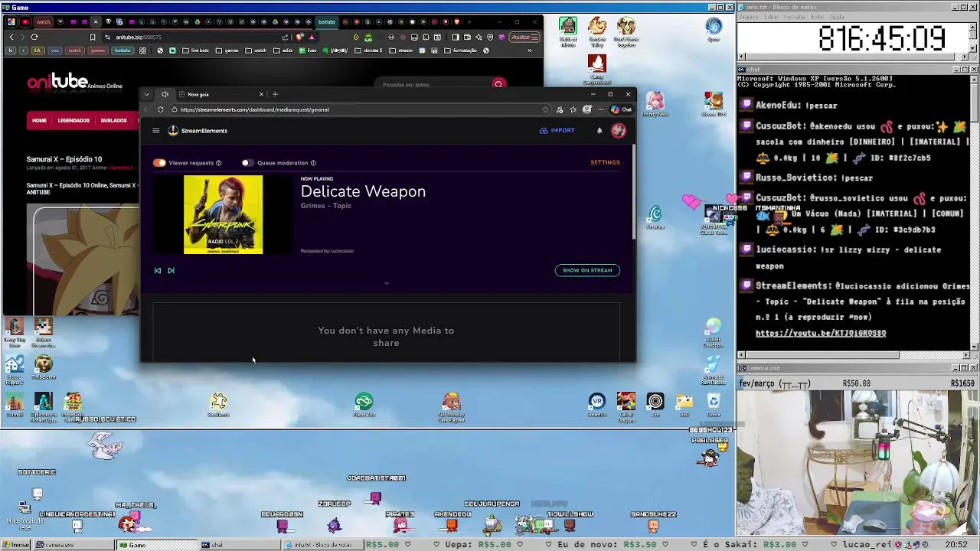The width and height of the screenshot is (980, 551).
Task: Click the chat window vertical scrollbar
Action: 974,211
